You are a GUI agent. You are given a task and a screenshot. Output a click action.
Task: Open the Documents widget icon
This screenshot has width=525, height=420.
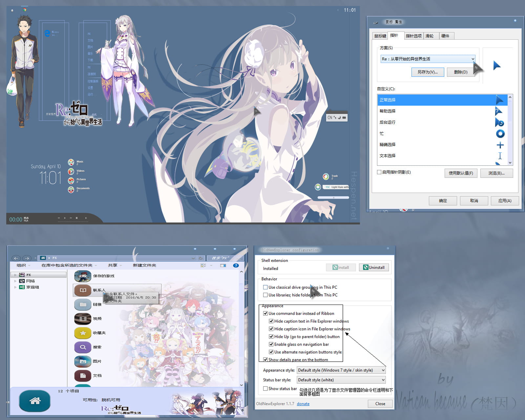(71, 189)
